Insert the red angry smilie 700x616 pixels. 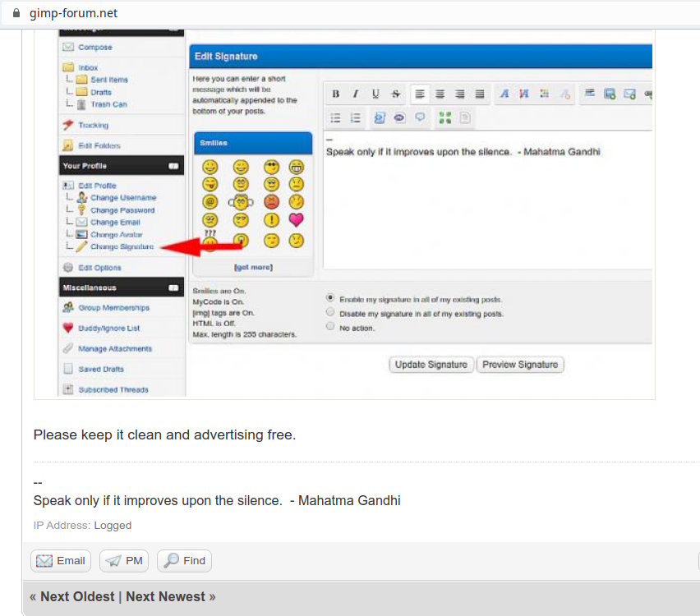271,202
